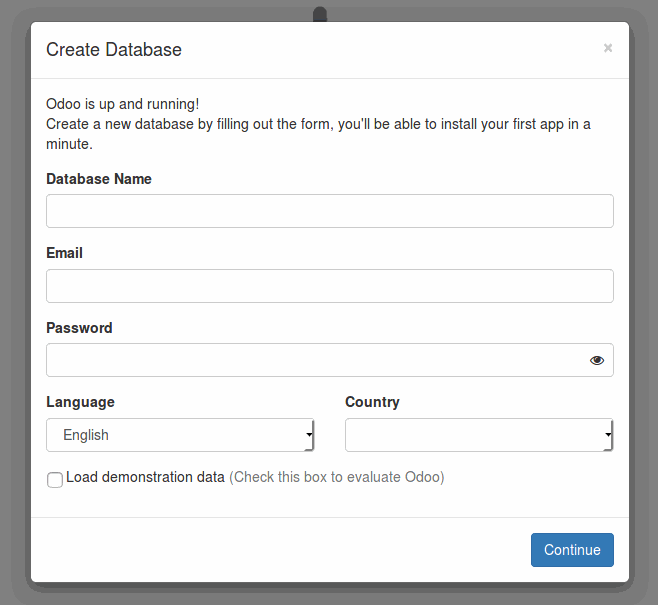The height and width of the screenshot is (605, 658).
Task: Click the Database Name label
Action: point(99,179)
